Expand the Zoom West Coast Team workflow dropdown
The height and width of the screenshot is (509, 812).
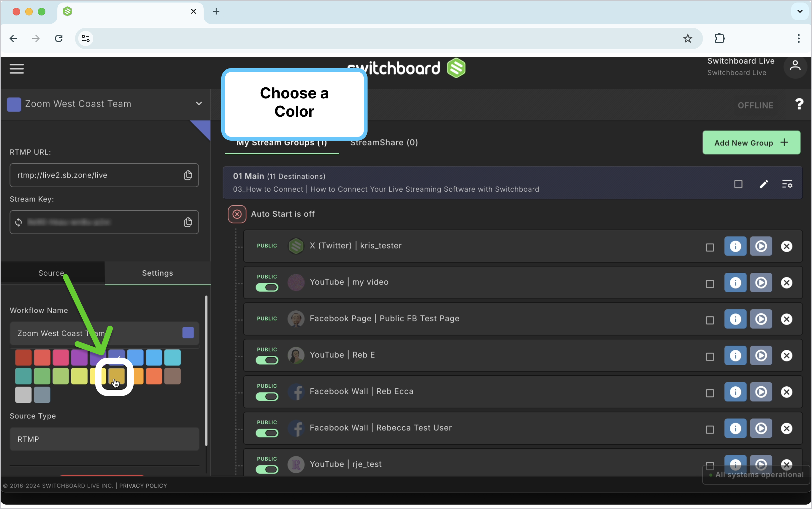pyautogui.click(x=199, y=103)
